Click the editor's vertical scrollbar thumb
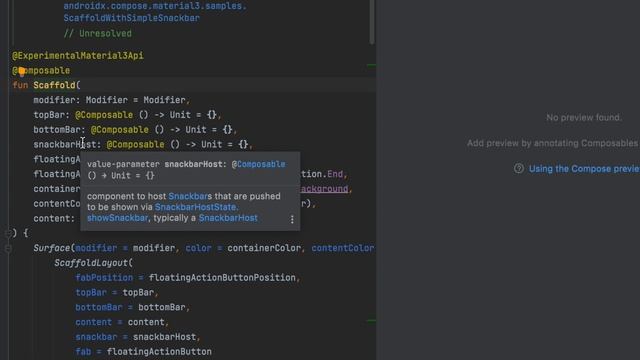This screenshot has width=640, height=360. tap(372, 21)
